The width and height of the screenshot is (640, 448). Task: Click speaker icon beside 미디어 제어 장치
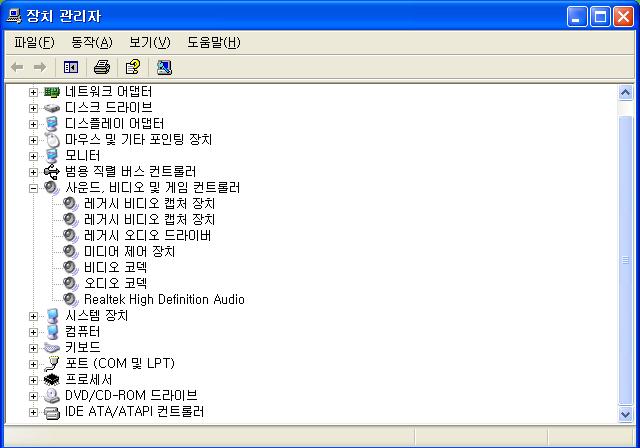coord(71,252)
